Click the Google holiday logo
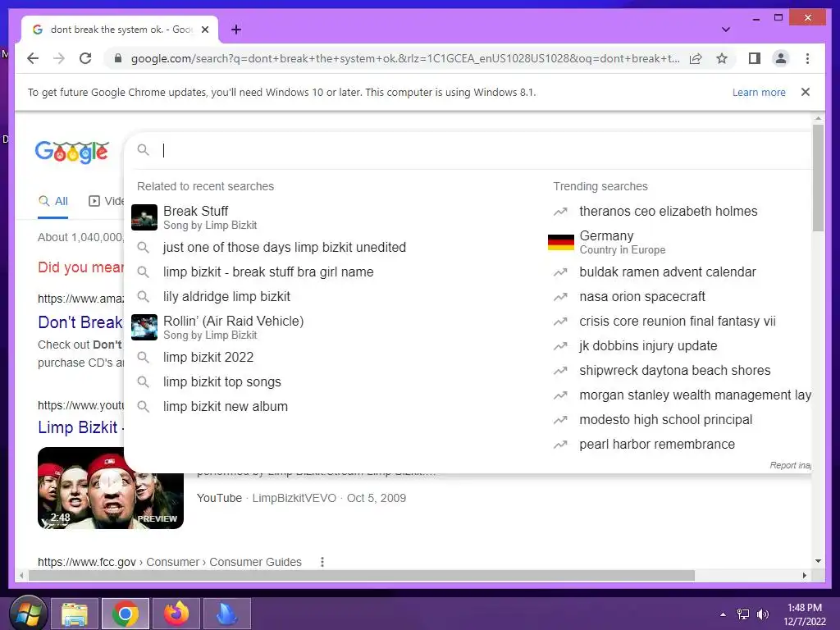This screenshot has height=630, width=840. 72,152
